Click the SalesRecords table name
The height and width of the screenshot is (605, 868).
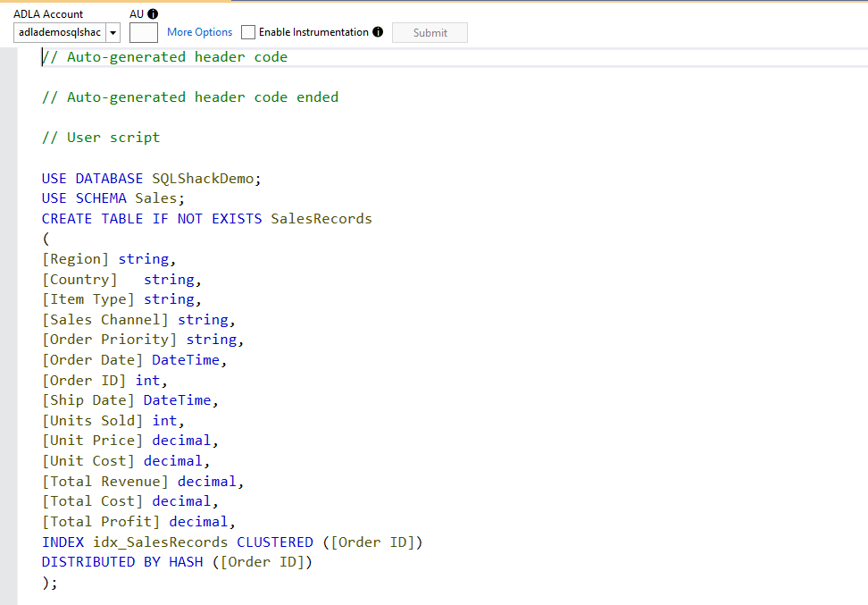[321, 219]
